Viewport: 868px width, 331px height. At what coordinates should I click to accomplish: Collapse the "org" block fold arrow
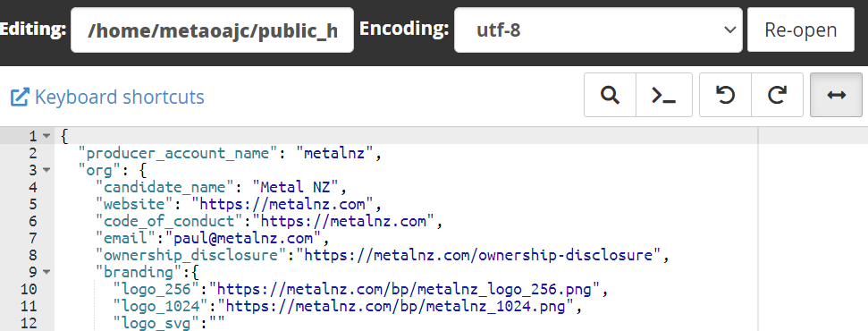[46, 170]
